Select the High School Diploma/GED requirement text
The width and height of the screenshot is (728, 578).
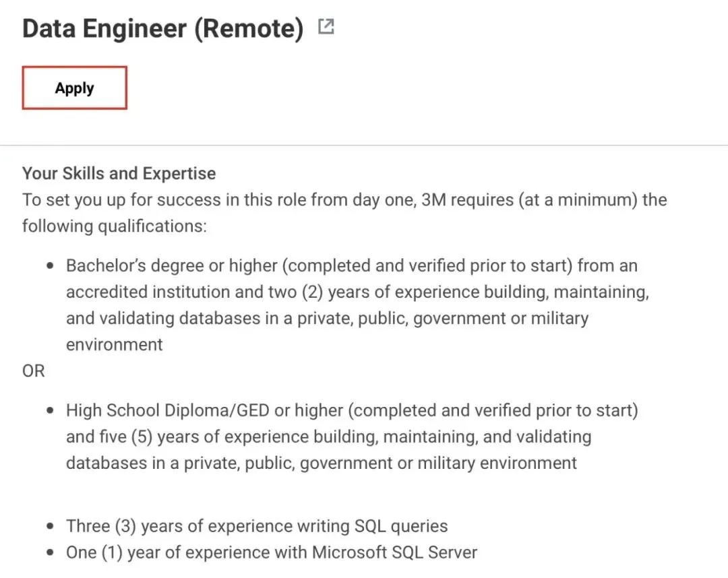351,410
